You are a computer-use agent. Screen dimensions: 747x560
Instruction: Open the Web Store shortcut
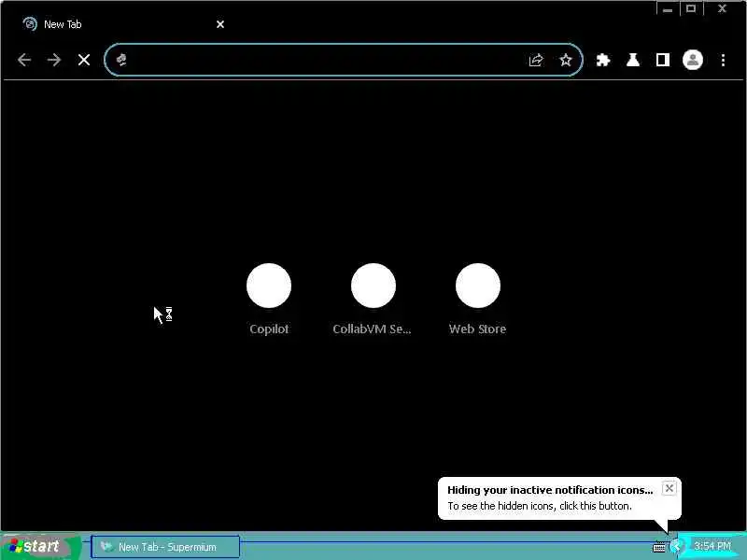(478, 299)
